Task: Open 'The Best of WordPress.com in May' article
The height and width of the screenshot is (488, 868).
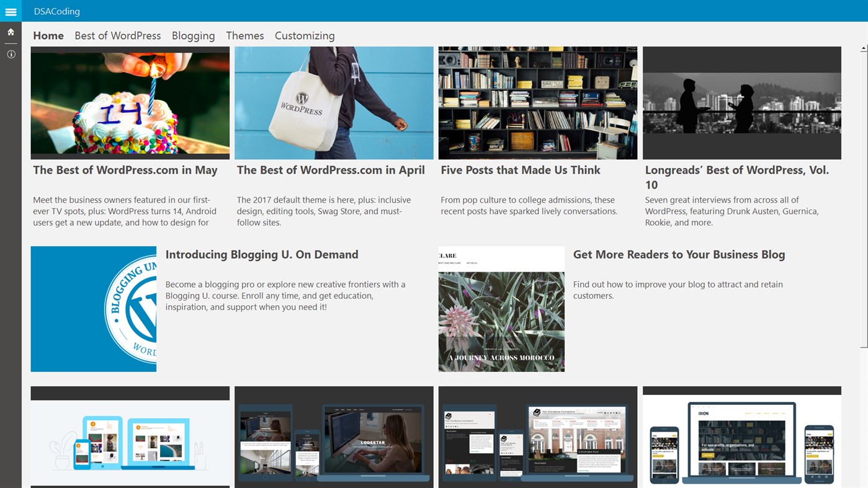Action: pos(125,171)
